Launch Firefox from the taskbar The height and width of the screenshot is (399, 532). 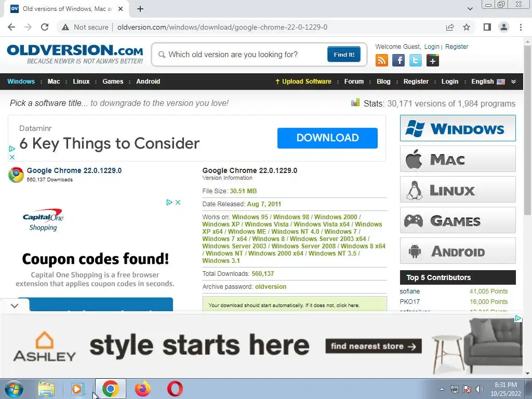click(x=142, y=389)
